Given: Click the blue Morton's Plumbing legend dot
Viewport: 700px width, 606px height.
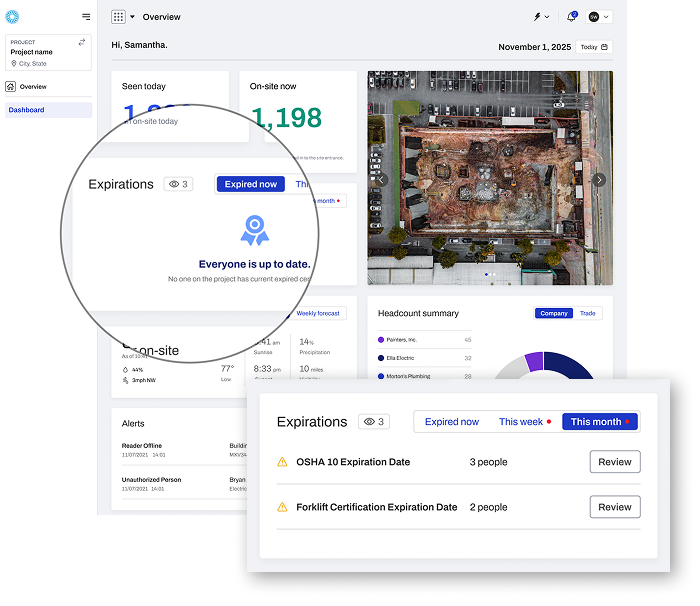Looking at the screenshot, I should point(381,376).
